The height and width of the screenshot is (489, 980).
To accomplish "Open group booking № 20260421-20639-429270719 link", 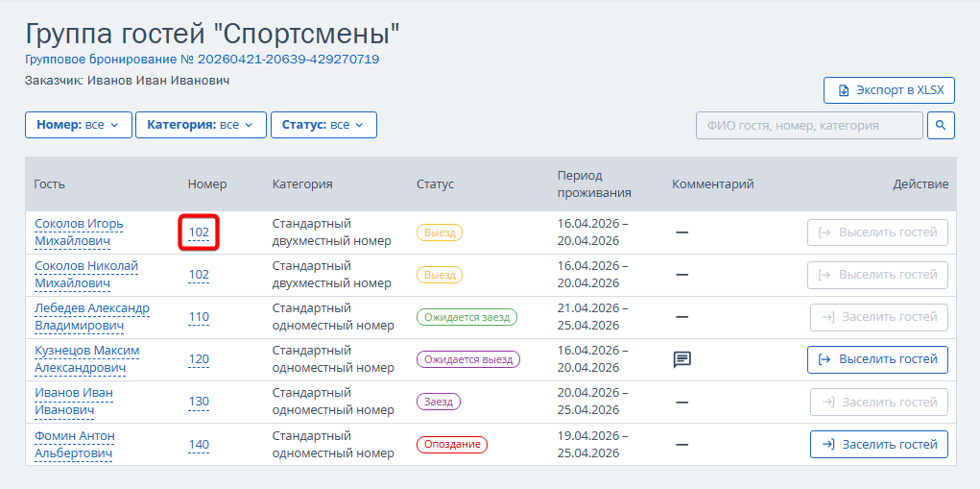I will click(x=202, y=60).
